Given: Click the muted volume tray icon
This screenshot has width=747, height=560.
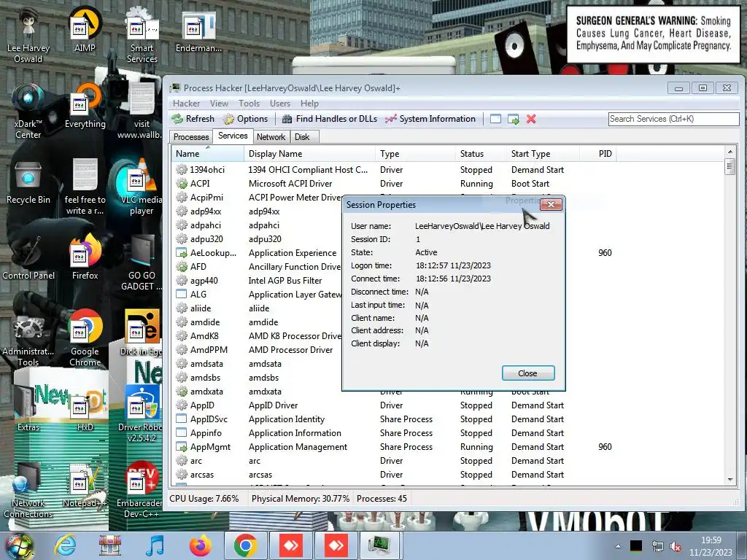Looking at the screenshot, I should (x=676, y=547).
